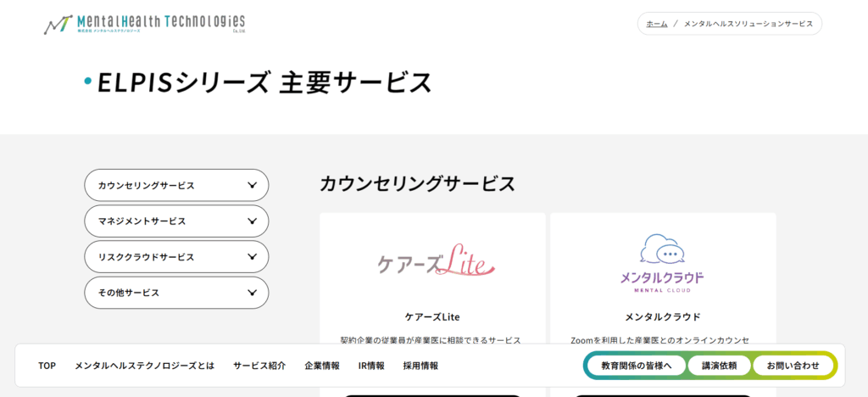Open the ケアーズLite card title

(432, 317)
